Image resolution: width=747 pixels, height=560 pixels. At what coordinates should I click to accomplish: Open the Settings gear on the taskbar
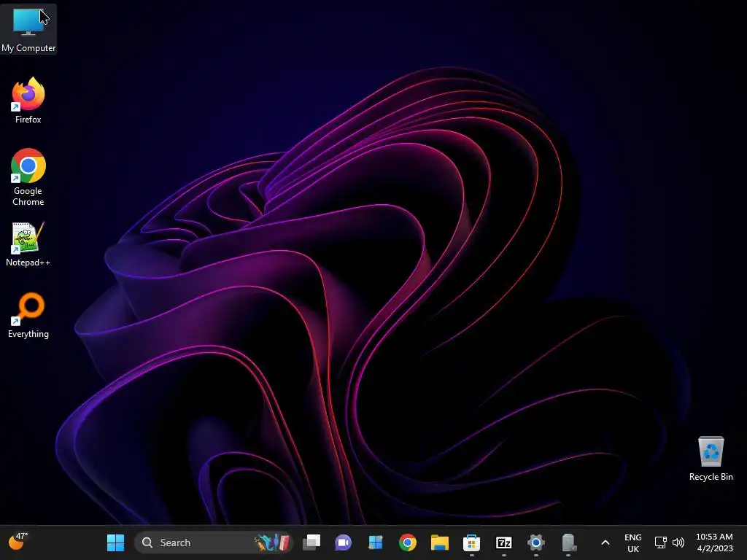(536, 542)
